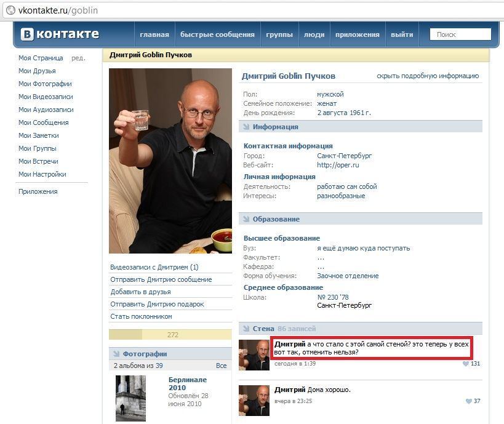The width and height of the screenshot is (504, 424).
Task: Go to группы in the top navigation
Action: click(279, 34)
